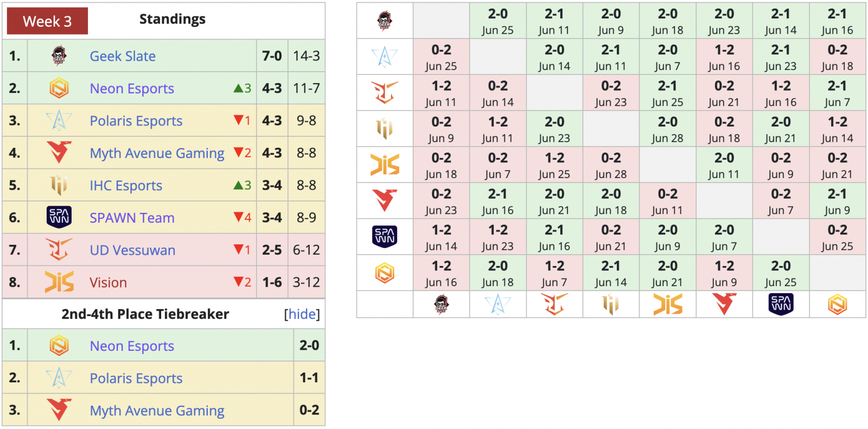
Task: Click the Vision team name link
Action: click(x=108, y=282)
